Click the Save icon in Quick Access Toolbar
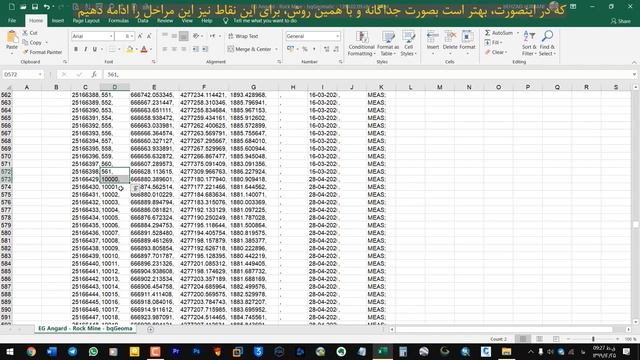Viewport: 640px width, 360px height. pos(35,7)
